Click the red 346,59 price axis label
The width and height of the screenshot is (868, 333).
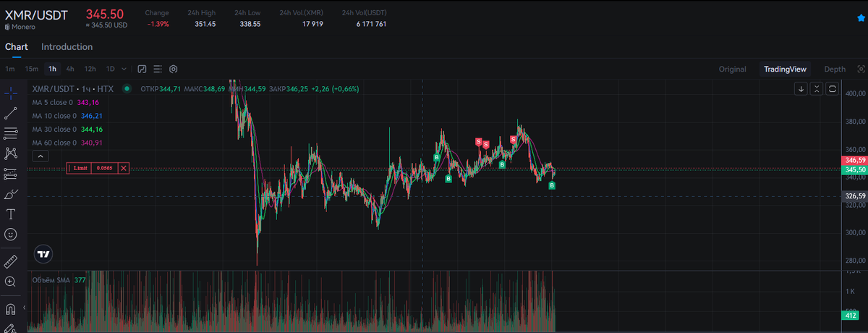[855, 160]
